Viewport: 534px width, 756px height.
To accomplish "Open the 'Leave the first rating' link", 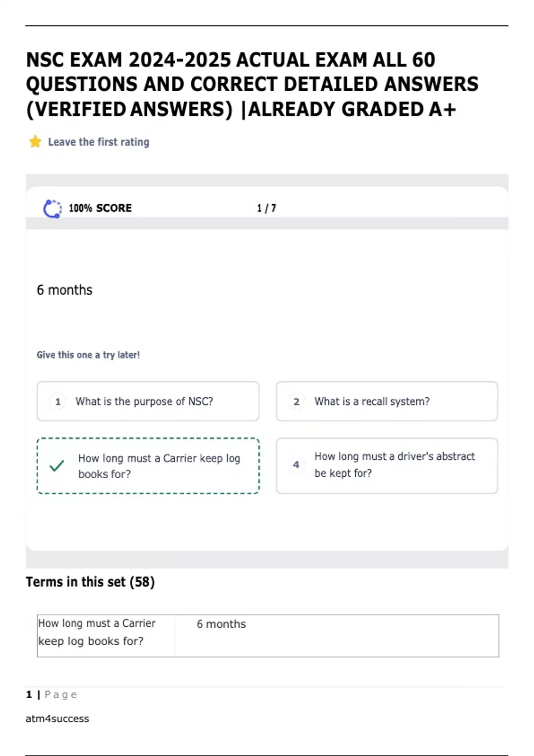I will click(x=98, y=142).
